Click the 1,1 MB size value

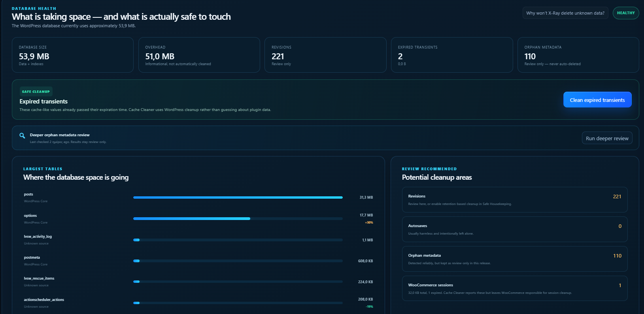coord(368,240)
